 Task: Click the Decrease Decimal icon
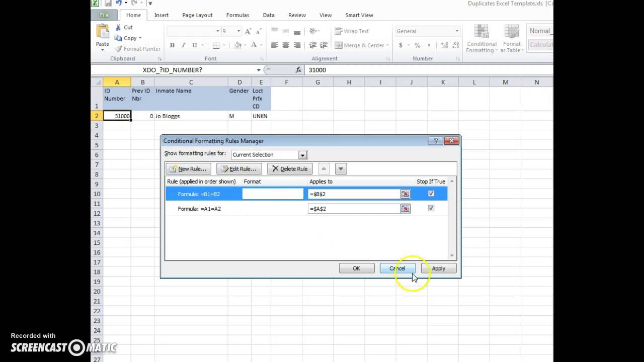point(455,45)
